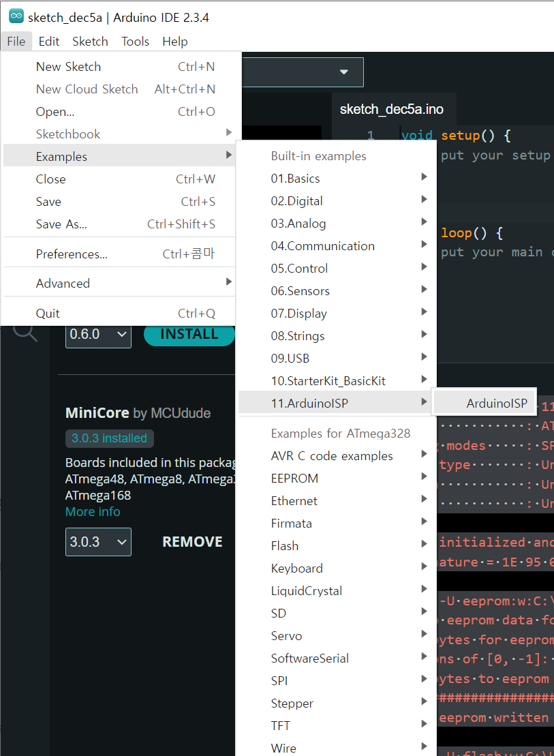This screenshot has width=554, height=756.
Task: Click the 3.0.3 installed badge
Action: pyautogui.click(x=110, y=438)
